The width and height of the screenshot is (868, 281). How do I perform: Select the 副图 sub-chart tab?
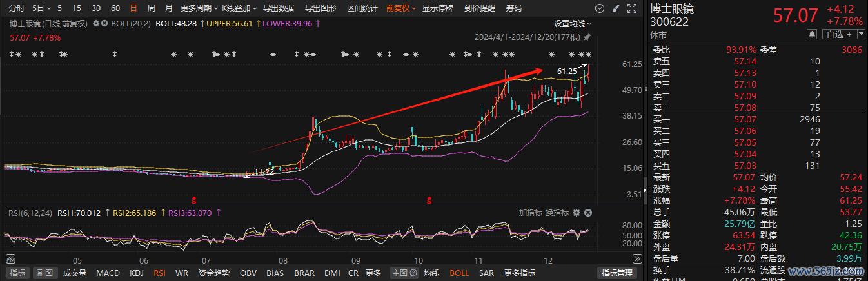click(x=44, y=273)
